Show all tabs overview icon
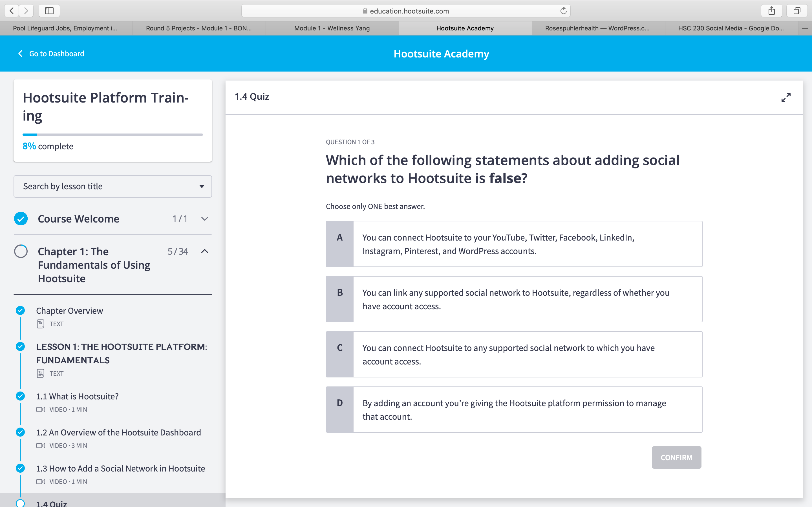Viewport: 812px width, 507px height. click(797, 11)
